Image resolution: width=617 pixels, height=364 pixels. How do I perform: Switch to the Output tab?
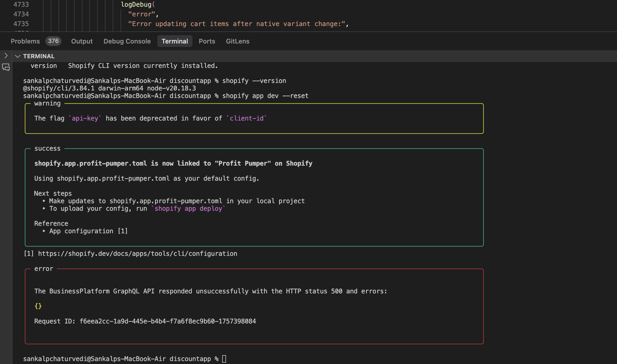tap(82, 41)
